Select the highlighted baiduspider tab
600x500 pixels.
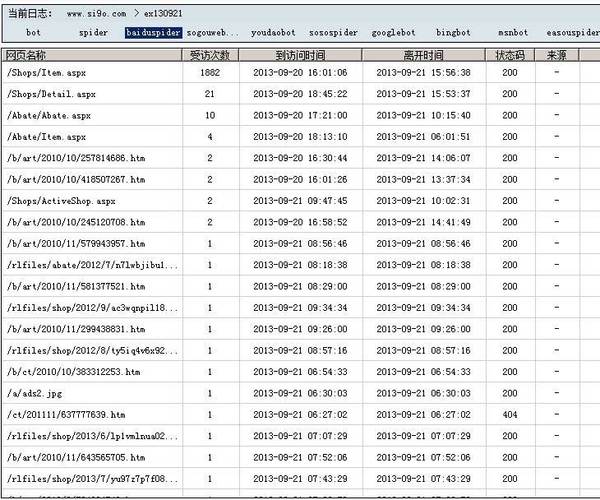pyautogui.click(x=153, y=33)
